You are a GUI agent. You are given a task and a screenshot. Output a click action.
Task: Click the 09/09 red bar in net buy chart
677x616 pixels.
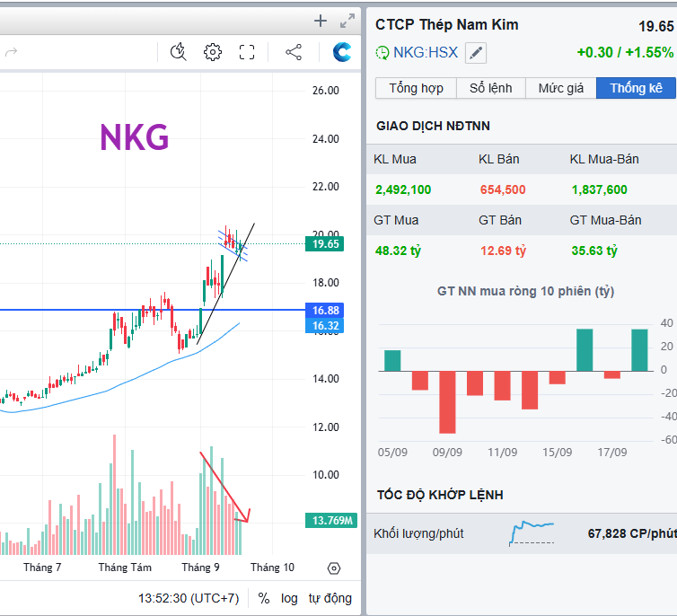[x=447, y=402]
